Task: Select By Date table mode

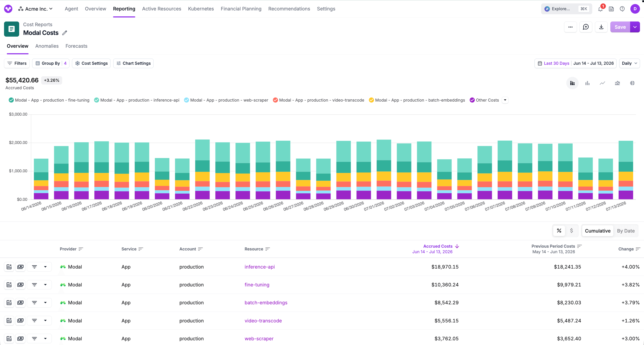Action: (626, 231)
